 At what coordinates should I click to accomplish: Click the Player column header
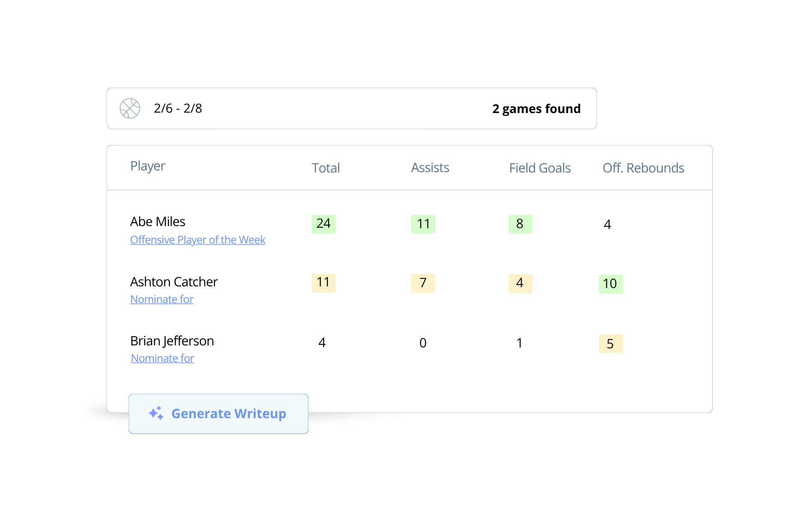[148, 166]
